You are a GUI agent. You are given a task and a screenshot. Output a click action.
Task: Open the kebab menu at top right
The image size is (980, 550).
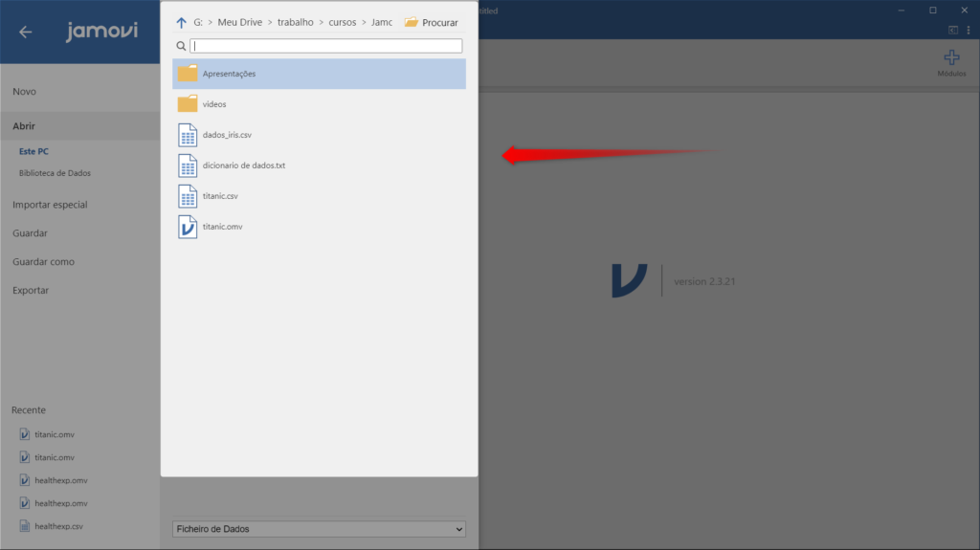point(969,30)
